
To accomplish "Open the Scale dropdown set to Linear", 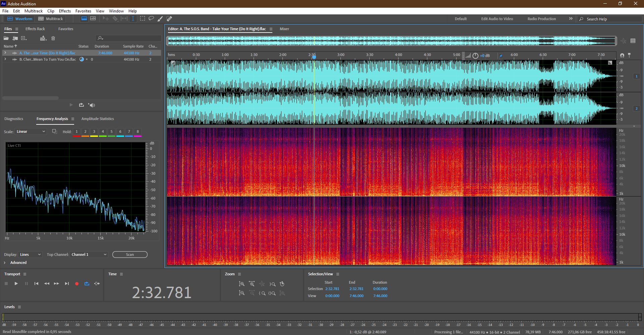I will [x=31, y=131].
